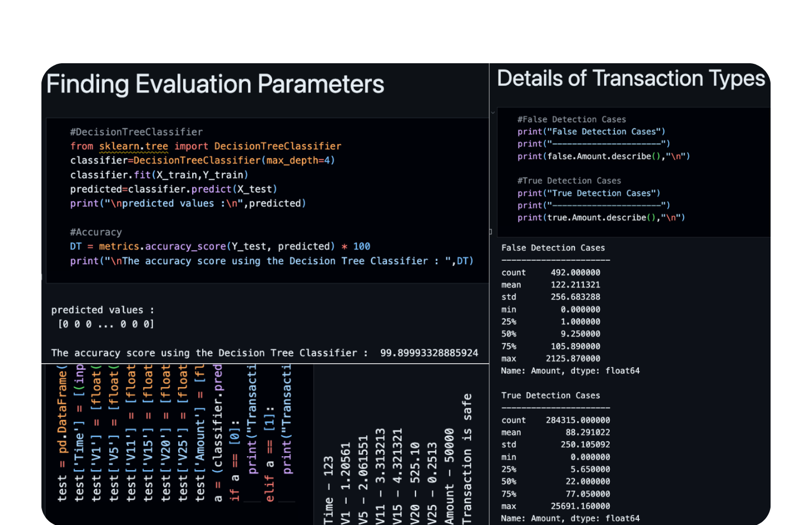
Task: Select the True Detection count 284315.000000
Action: (x=577, y=420)
